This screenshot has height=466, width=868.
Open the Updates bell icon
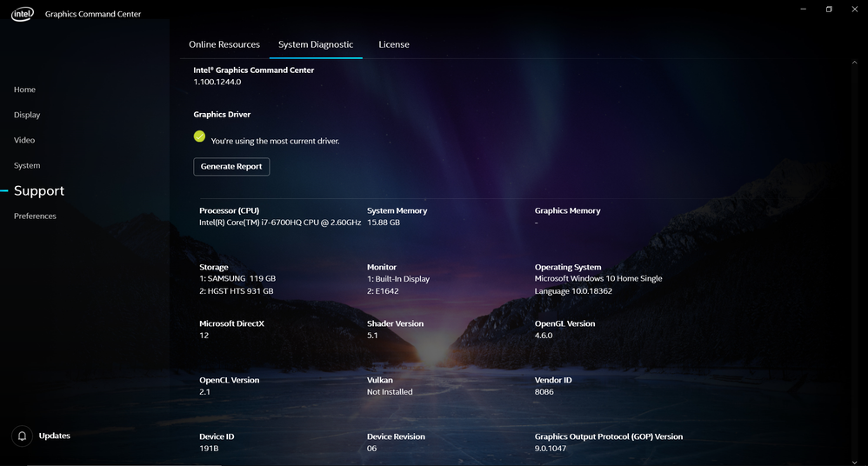22,436
